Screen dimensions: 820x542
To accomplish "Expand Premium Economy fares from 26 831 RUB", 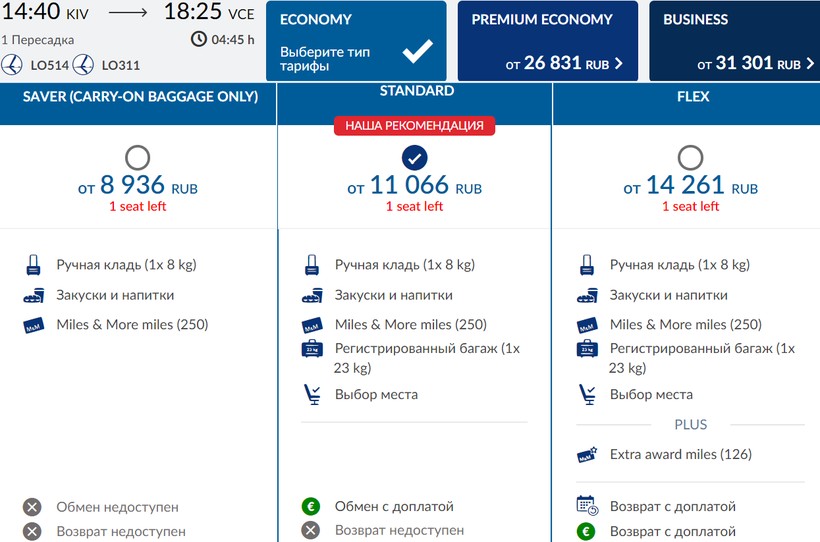I will click(548, 41).
